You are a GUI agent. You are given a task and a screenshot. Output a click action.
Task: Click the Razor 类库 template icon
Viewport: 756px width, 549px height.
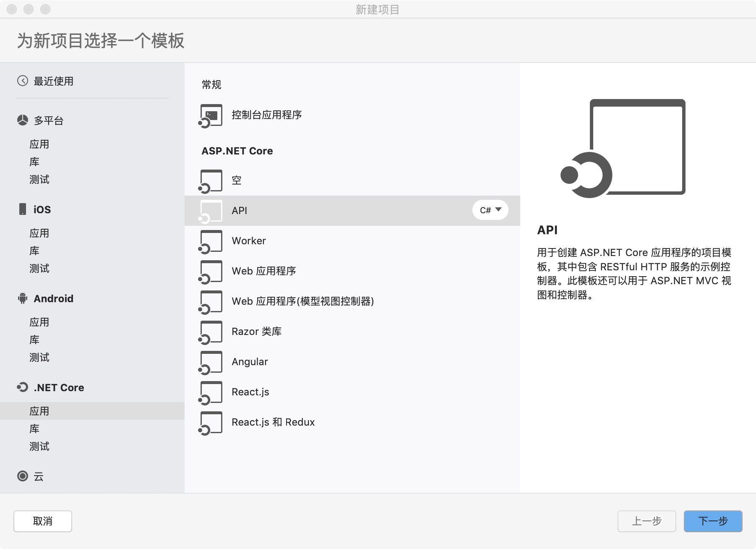(x=211, y=332)
